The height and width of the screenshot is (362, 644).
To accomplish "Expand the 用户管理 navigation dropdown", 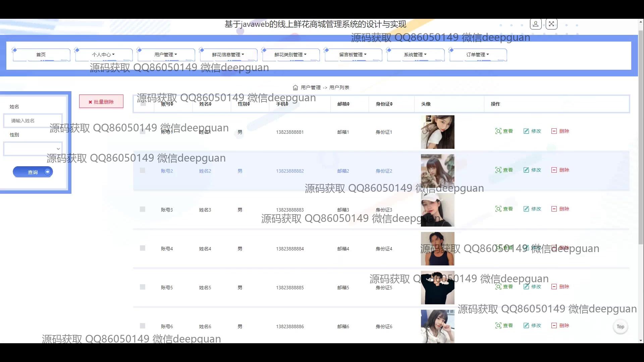I will click(x=166, y=54).
